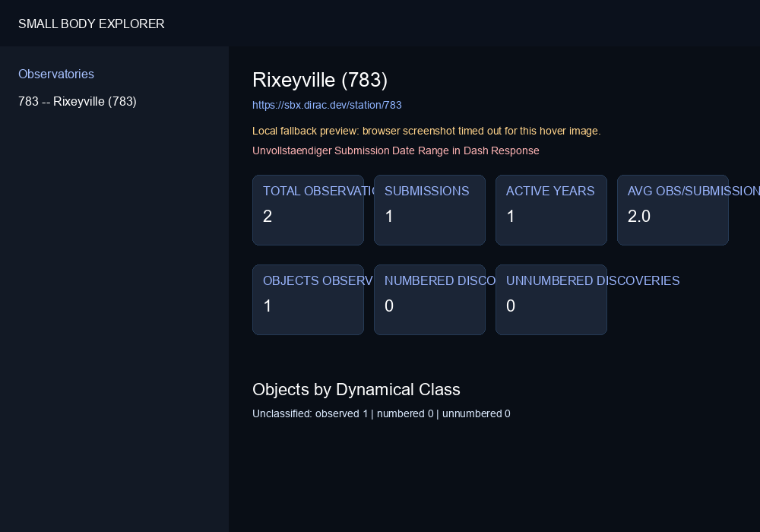
Task: Select the Objects Observed stat card
Action: pyautogui.click(x=309, y=300)
